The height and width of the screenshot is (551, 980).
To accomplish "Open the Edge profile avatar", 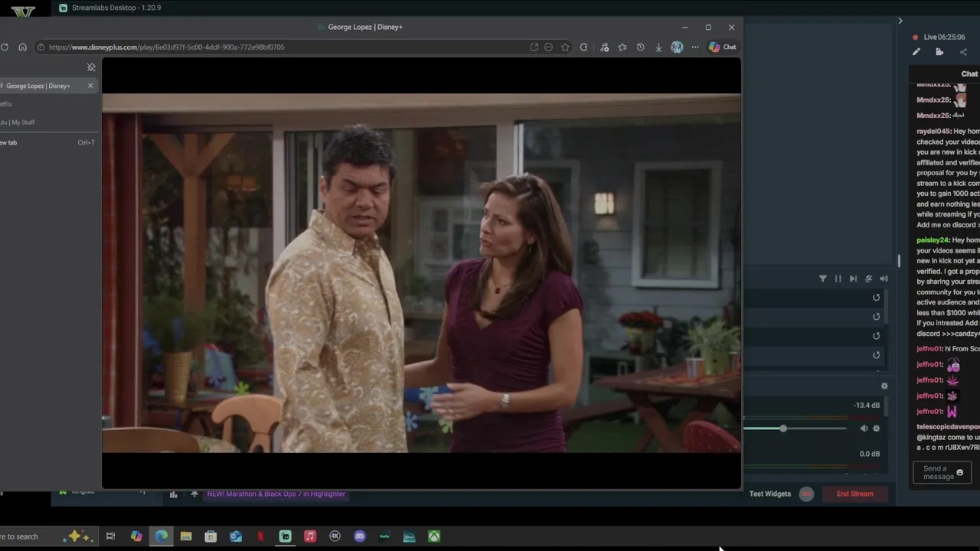I will pos(677,47).
